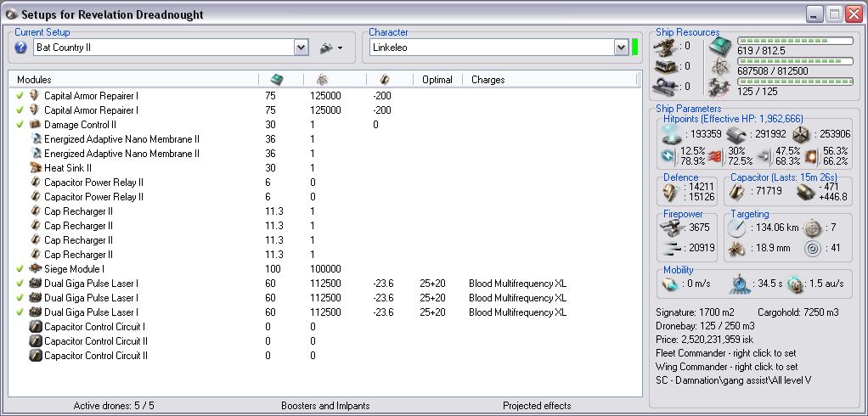
Task: Click the powergrid usage bar 687508 / 812500
Action: (x=796, y=61)
